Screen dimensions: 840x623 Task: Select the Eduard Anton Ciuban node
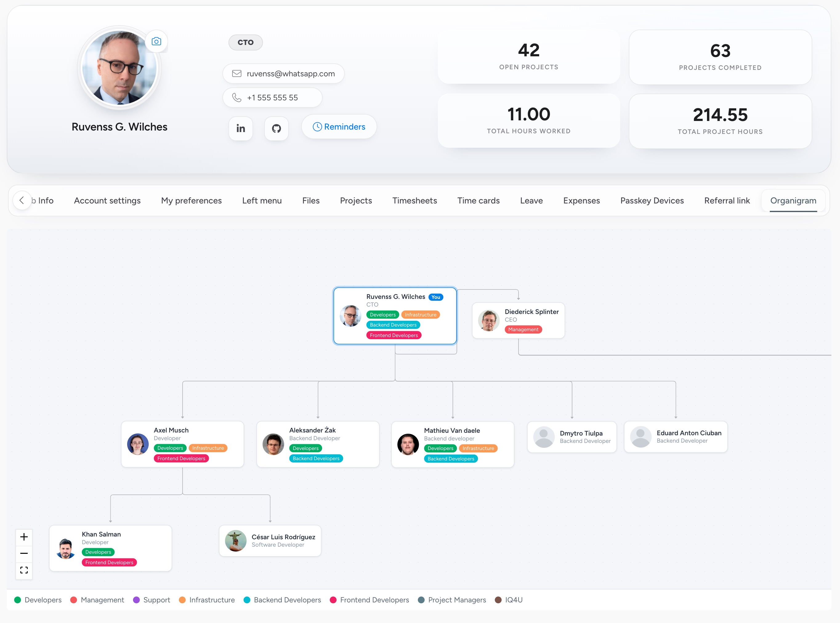pos(676,437)
